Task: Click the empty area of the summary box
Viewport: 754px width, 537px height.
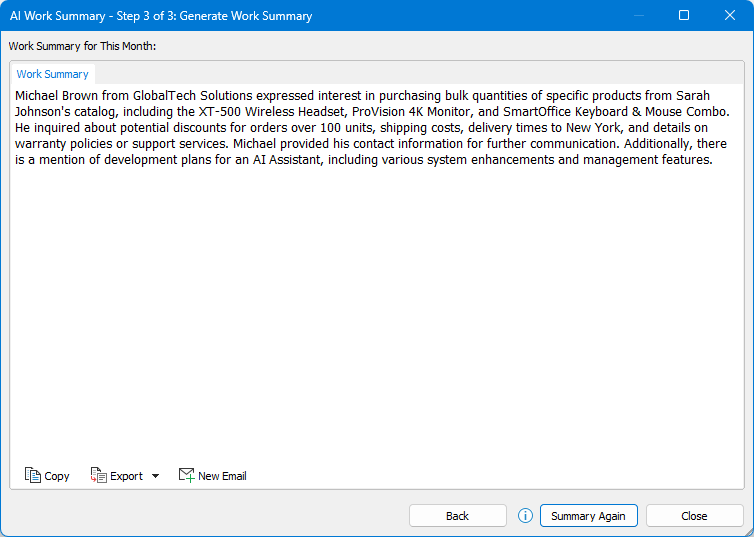Action: coord(376,320)
